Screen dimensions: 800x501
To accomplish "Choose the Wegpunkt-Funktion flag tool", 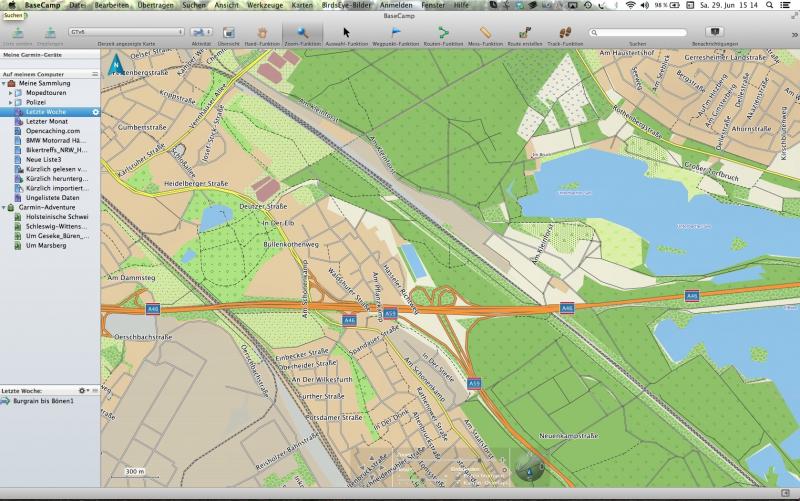I will 395,33.
